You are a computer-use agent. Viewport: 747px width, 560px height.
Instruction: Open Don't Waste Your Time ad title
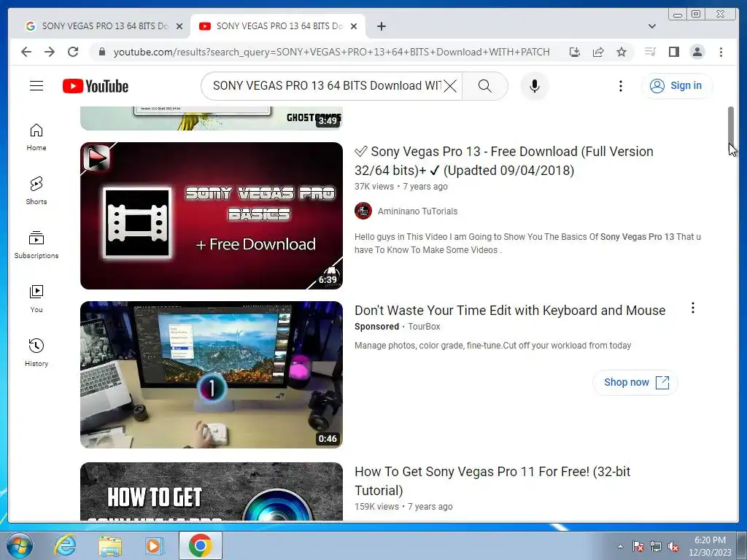click(510, 311)
